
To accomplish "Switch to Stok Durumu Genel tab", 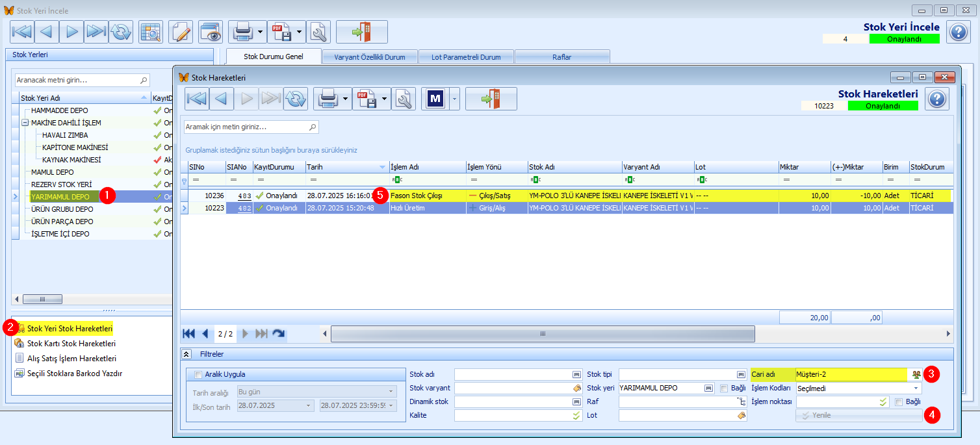I will [274, 57].
